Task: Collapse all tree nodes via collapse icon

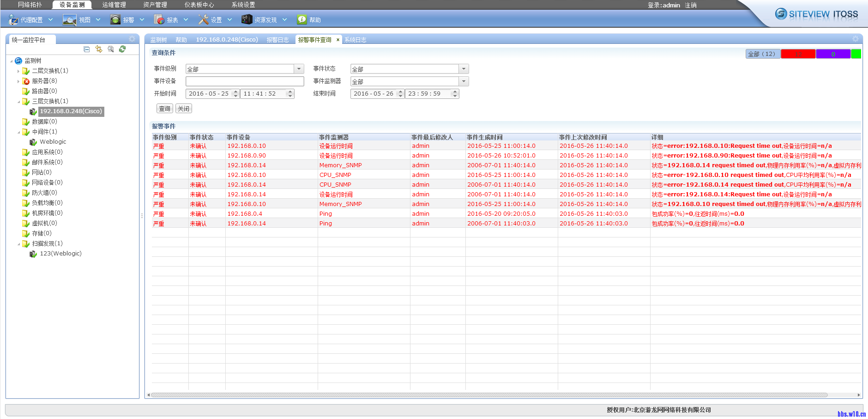Action: pos(86,49)
